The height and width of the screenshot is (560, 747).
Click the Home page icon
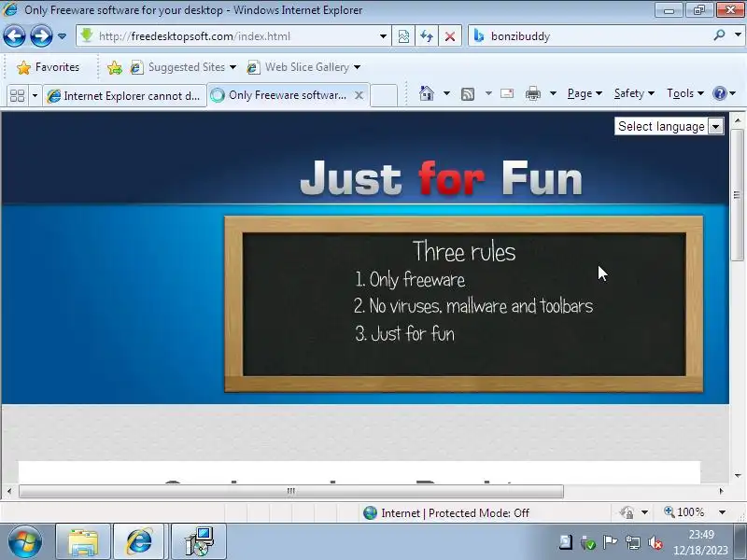[427, 93]
